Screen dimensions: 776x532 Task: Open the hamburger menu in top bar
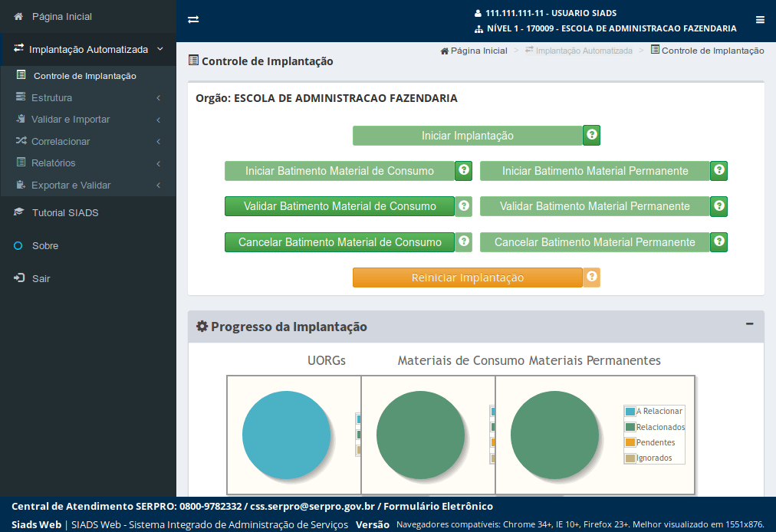click(760, 20)
